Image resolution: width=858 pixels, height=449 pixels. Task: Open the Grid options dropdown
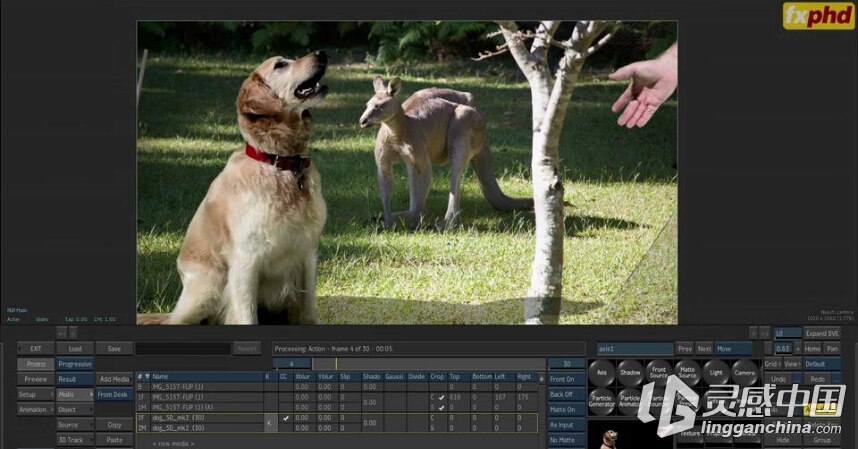[772, 364]
